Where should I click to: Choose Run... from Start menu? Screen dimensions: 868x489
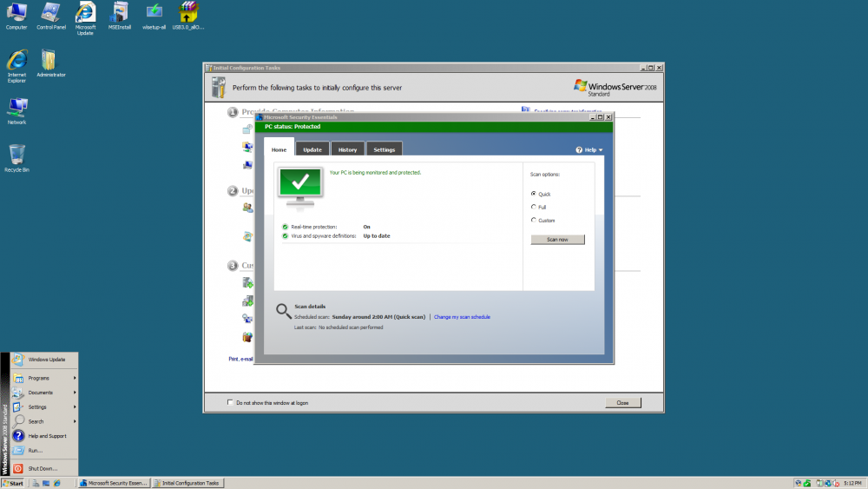[43, 450]
